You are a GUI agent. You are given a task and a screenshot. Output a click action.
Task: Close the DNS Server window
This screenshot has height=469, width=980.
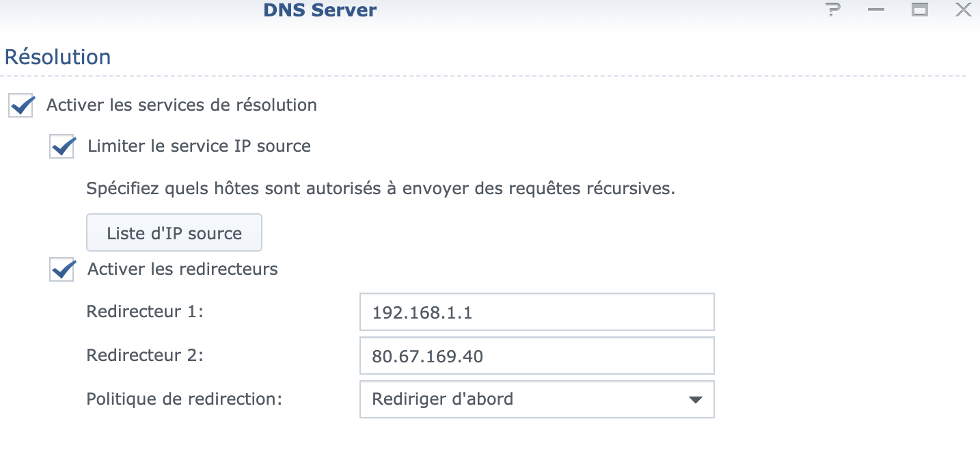[963, 10]
